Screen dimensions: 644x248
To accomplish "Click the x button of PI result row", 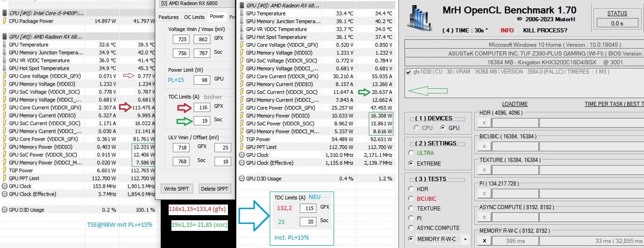I will tap(484, 193).
